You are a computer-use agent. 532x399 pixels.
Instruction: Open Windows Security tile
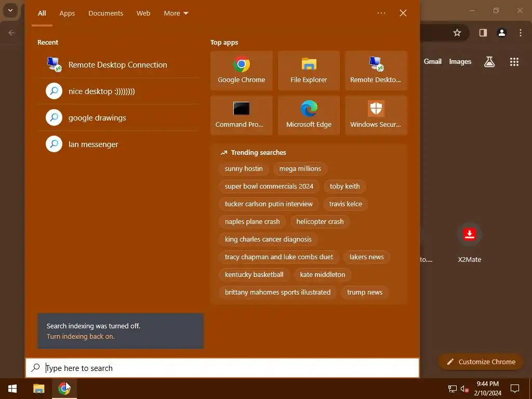click(x=376, y=115)
